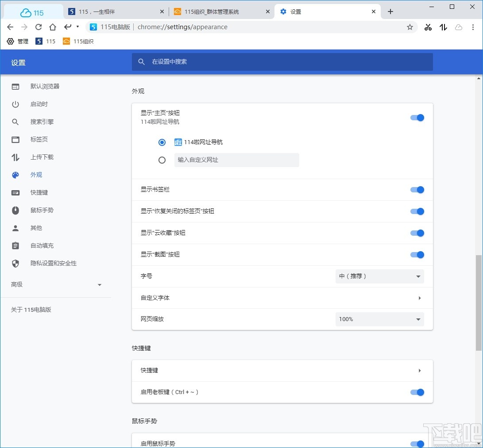Click the page vertical scrollbar thumb
Viewport: 483px width, 448px height.
[x=479, y=303]
